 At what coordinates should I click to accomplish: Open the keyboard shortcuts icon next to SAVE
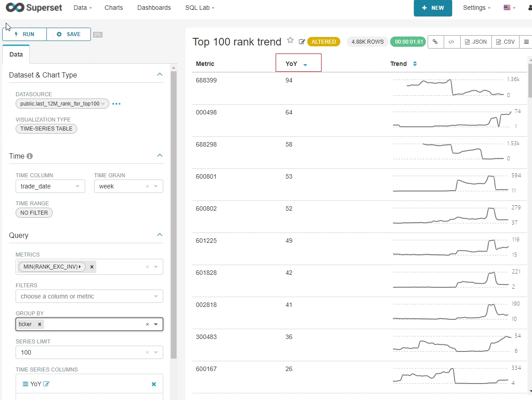click(97, 34)
